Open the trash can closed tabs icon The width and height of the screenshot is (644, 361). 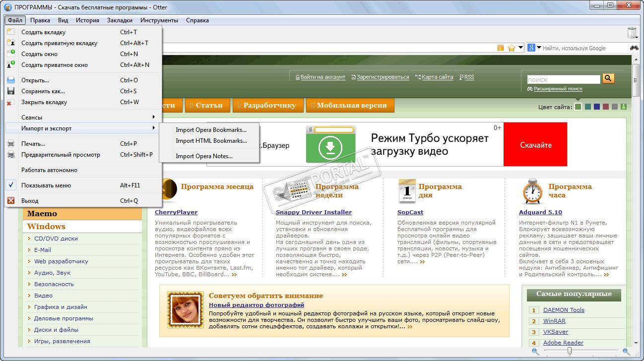tap(632, 33)
